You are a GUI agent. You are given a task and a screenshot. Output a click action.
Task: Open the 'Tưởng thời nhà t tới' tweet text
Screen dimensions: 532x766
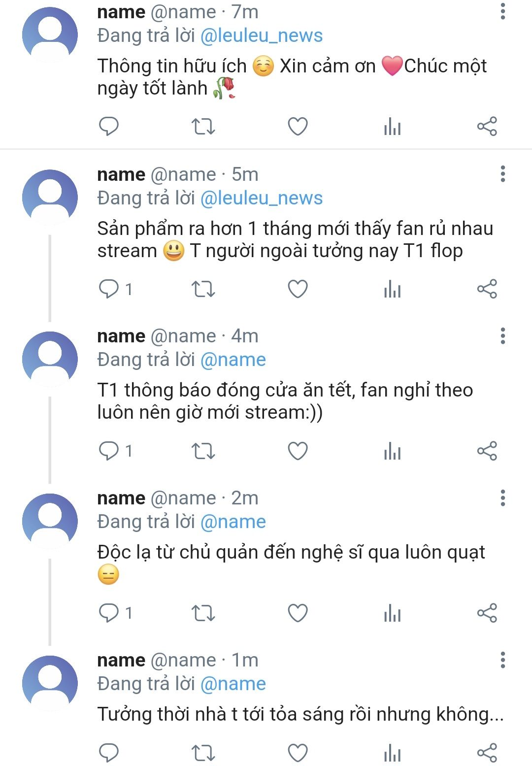point(300,714)
